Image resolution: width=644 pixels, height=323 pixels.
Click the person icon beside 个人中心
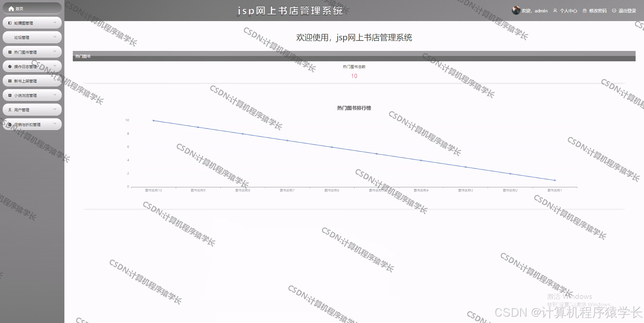tap(555, 11)
